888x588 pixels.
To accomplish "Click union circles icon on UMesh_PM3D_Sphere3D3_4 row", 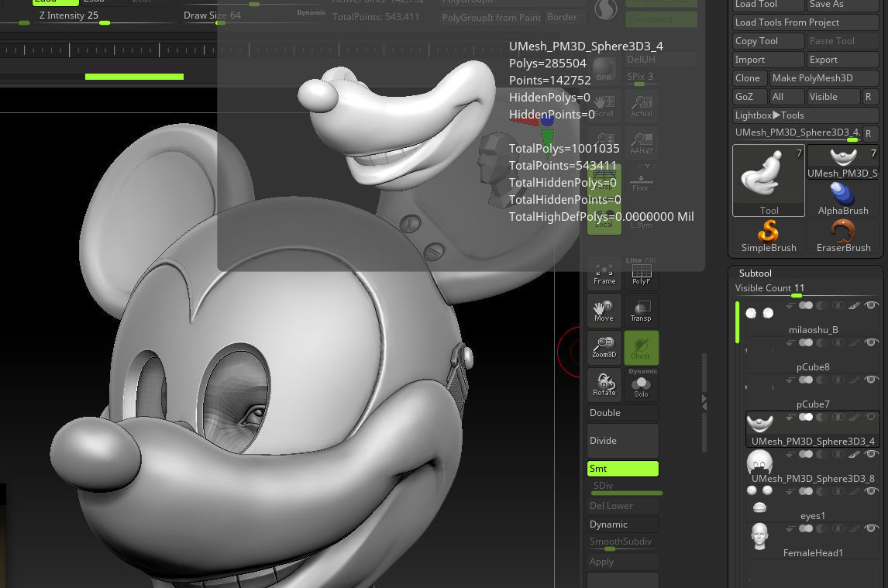I will point(805,418).
